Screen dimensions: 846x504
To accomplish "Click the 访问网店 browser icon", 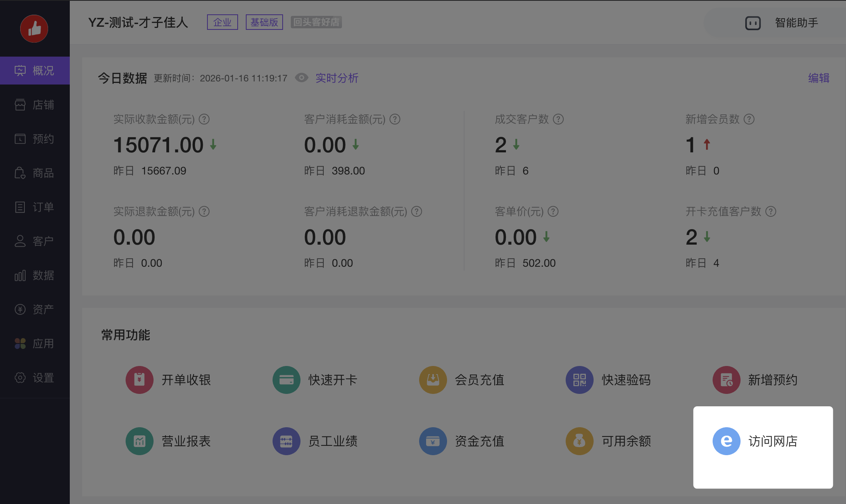I will tap(726, 441).
